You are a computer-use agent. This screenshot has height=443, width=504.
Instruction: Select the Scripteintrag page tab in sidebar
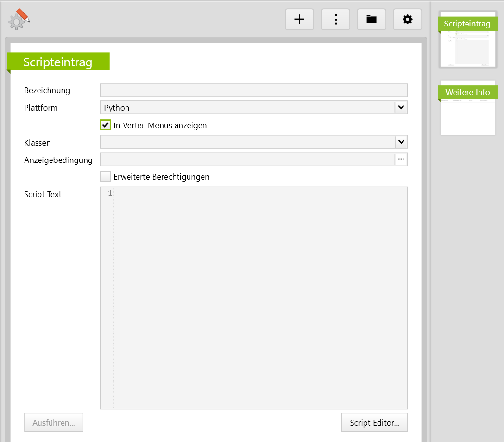(467, 24)
